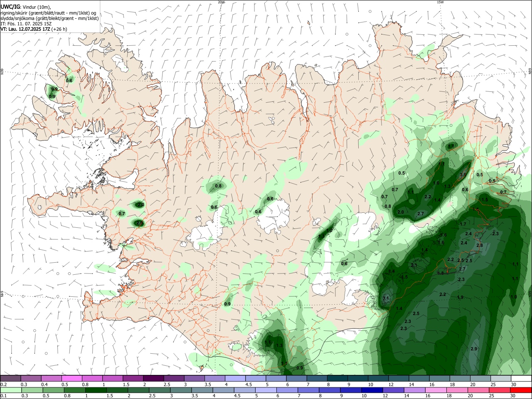Click the 1.7 precipitation value
This screenshot has width=532, height=399.
click(463, 224)
